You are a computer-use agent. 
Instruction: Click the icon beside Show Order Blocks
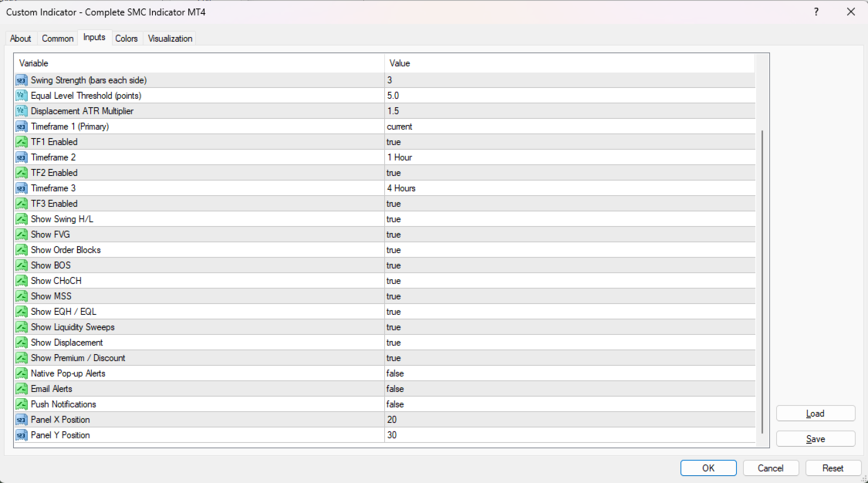click(x=21, y=250)
